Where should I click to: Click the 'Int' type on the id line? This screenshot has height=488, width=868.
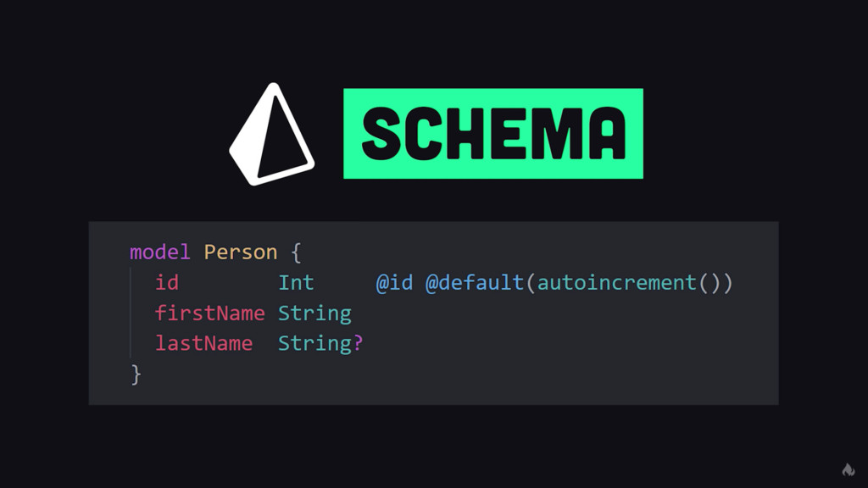(296, 283)
